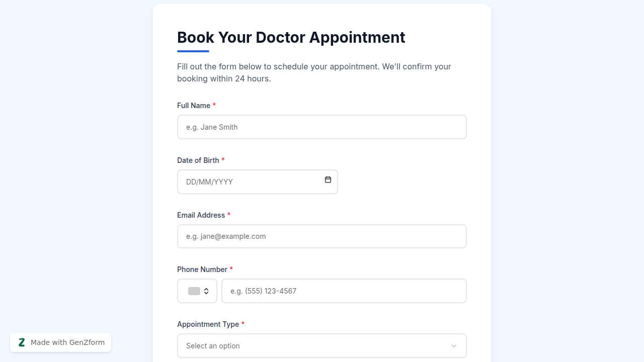Click the form instructions paragraph text
This screenshot has height=362, width=644.
[314, 72]
